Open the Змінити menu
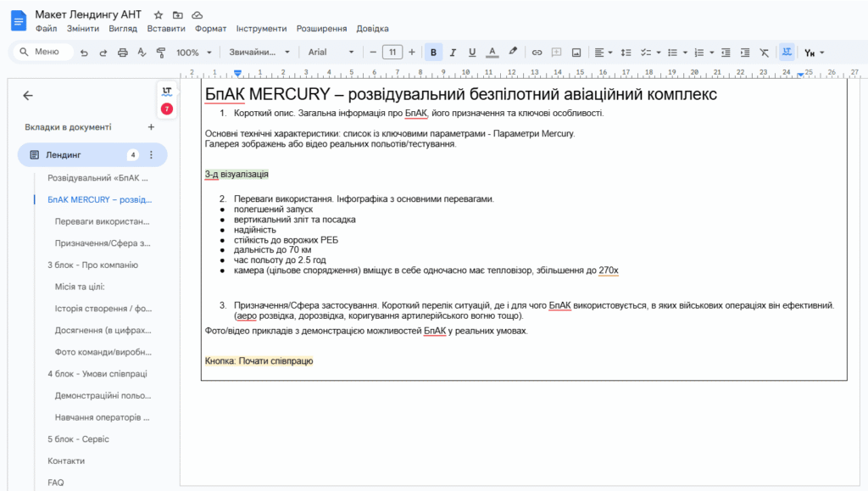868x491 pixels. [83, 29]
